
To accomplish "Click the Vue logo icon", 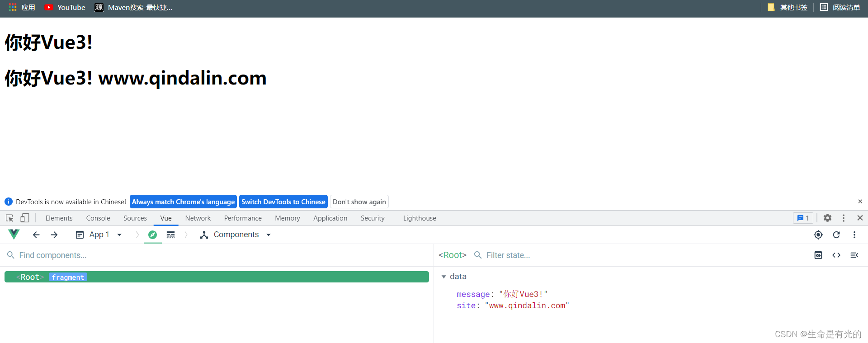I will [14, 234].
